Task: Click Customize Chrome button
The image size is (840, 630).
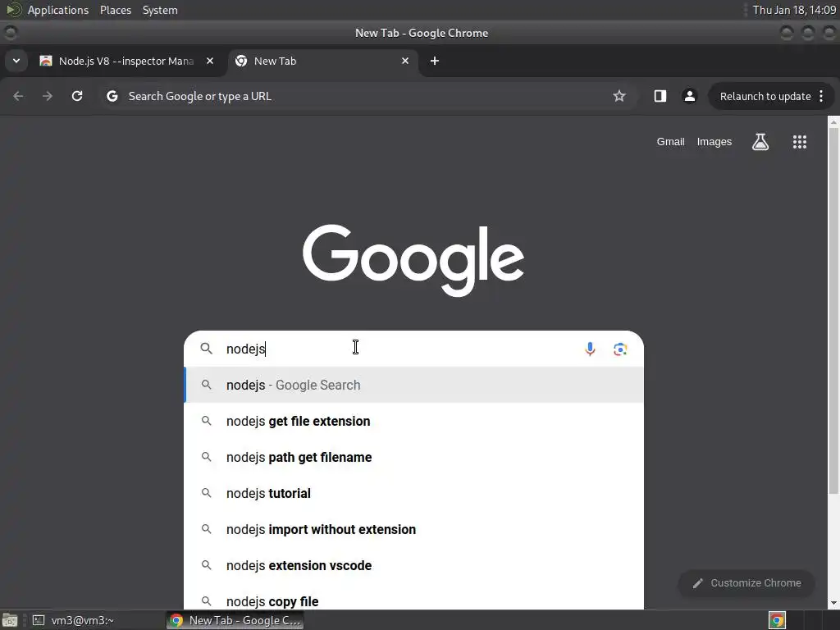Action: (x=746, y=583)
